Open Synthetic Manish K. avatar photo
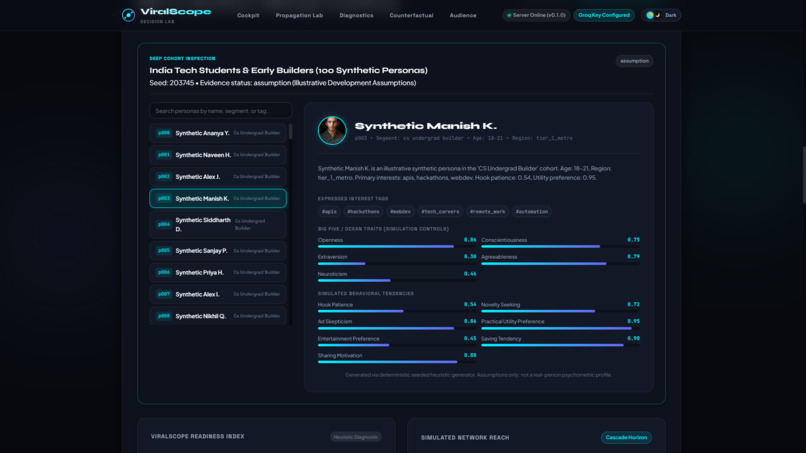The image size is (806, 453). coord(332,130)
